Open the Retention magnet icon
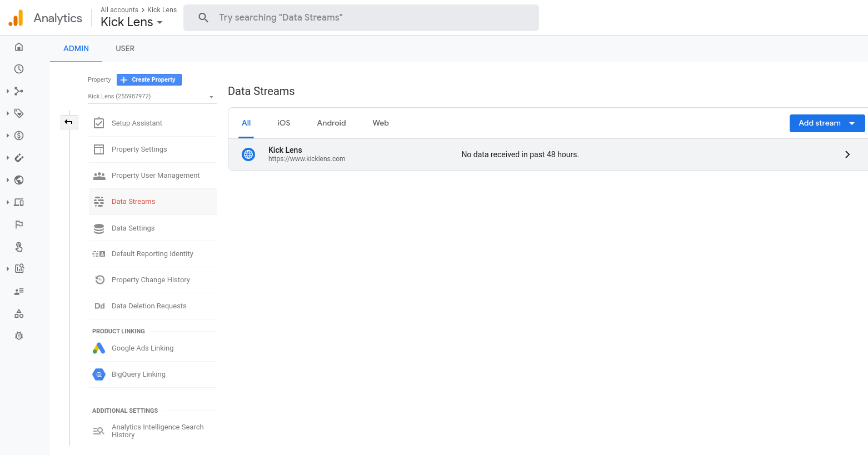The image size is (868, 455). [19, 158]
